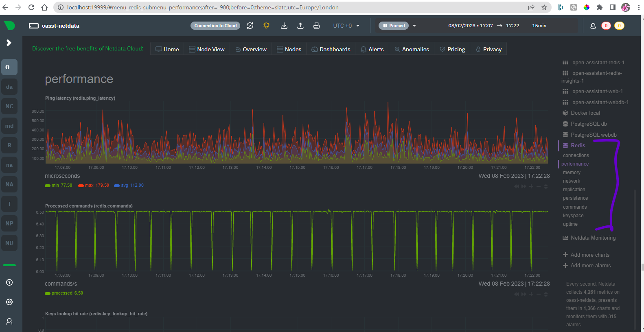Viewport: 644px width, 332px height.
Task: Select the 'O' space in sidebar
Action: tap(9, 67)
